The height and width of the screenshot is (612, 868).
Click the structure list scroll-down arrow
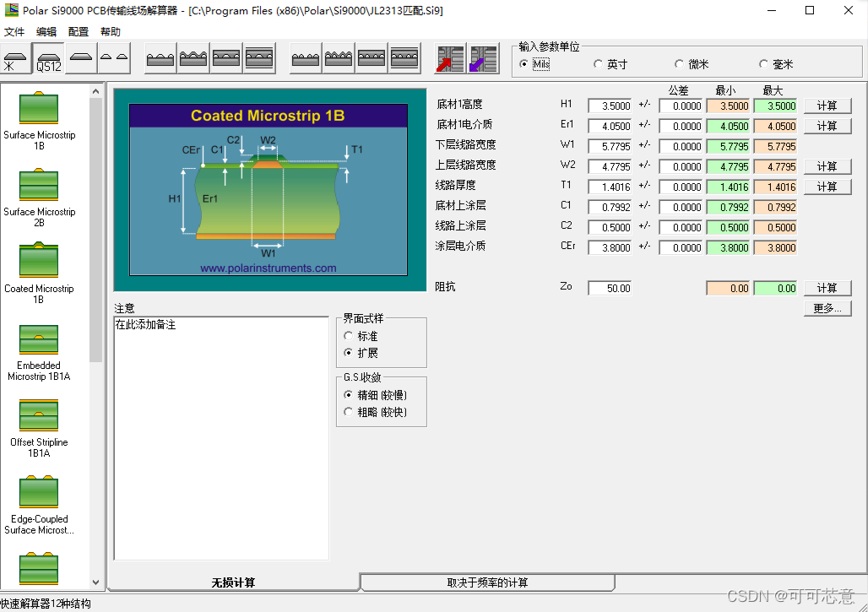[x=95, y=582]
